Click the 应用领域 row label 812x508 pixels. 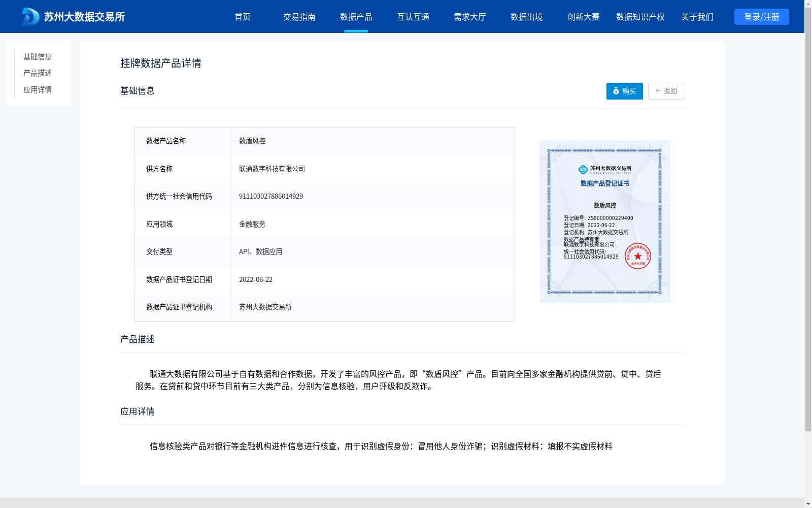(x=159, y=224)
